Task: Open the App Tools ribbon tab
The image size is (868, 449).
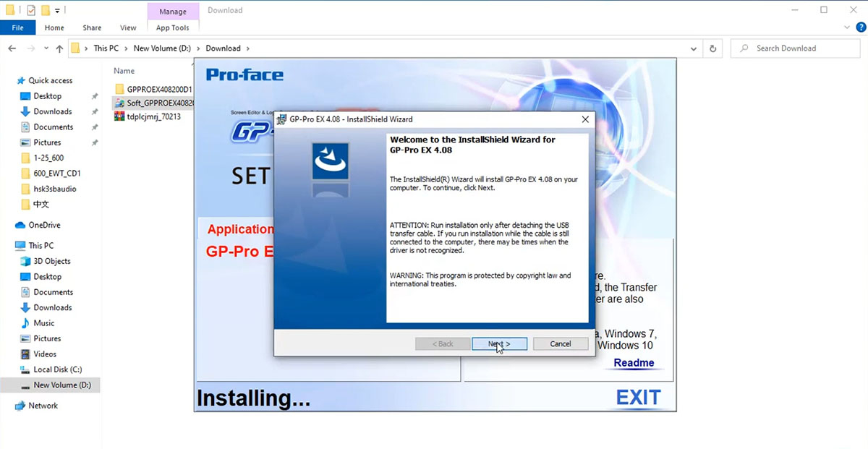Action: pos(172,27)
